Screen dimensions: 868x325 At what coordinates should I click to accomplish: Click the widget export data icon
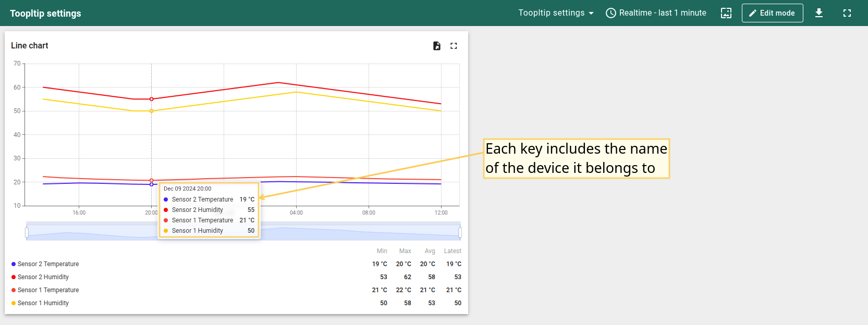(x=437, y=46)
